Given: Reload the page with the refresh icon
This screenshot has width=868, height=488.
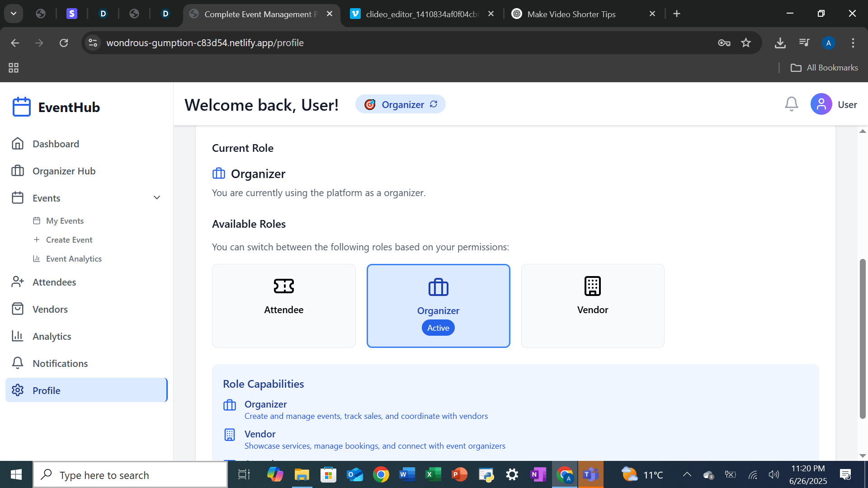Looking at the screenshot, I should [64, 43].
